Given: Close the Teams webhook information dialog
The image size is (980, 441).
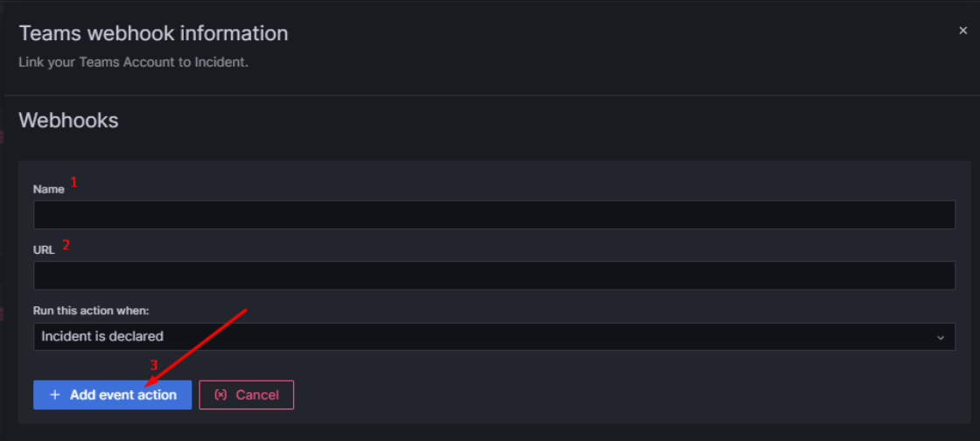Looking at the screenshot, I should coord(962,31).
